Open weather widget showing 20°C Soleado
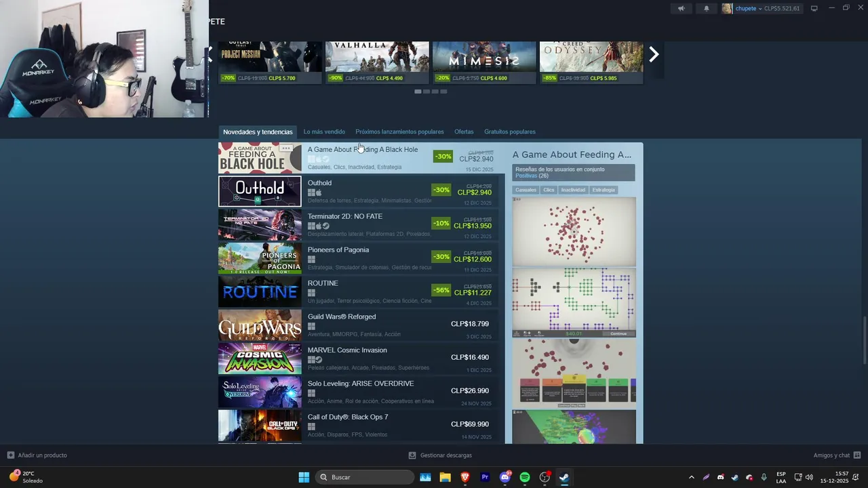The height and width of the screenshot is (488, 868). coord(26,477)
